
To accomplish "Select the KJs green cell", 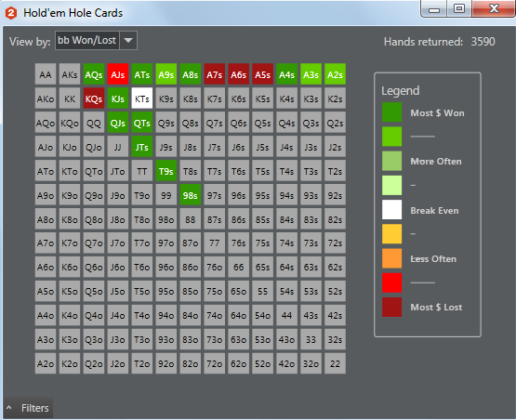I will [118, 98].
